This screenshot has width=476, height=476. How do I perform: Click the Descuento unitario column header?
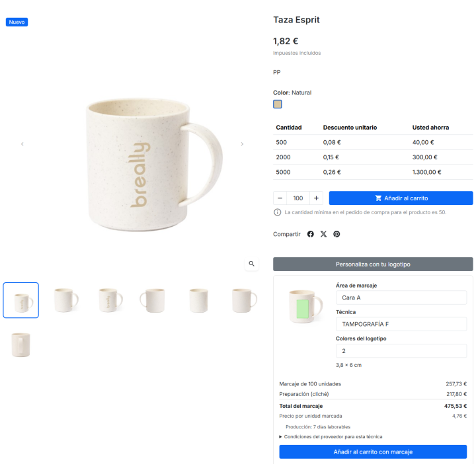click(x=350, y=128)
